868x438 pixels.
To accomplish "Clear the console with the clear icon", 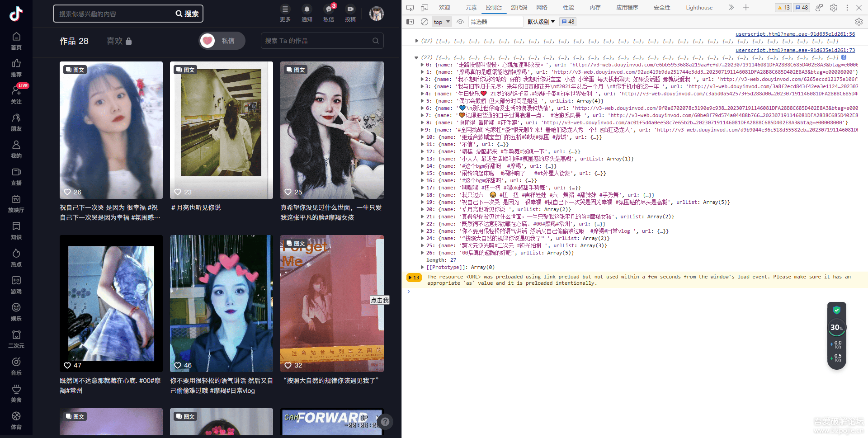I will [x=424, y=22].
